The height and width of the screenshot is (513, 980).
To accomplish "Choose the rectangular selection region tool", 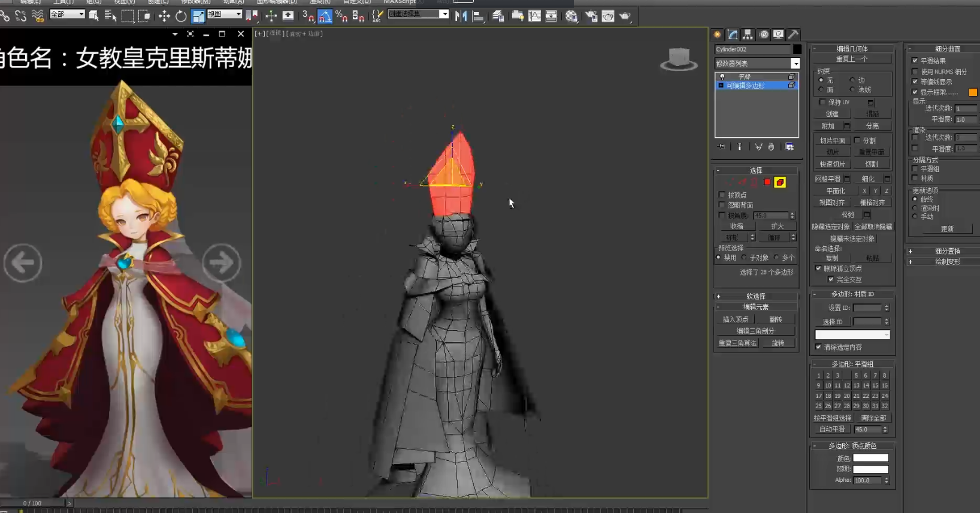I will [128, 16].
